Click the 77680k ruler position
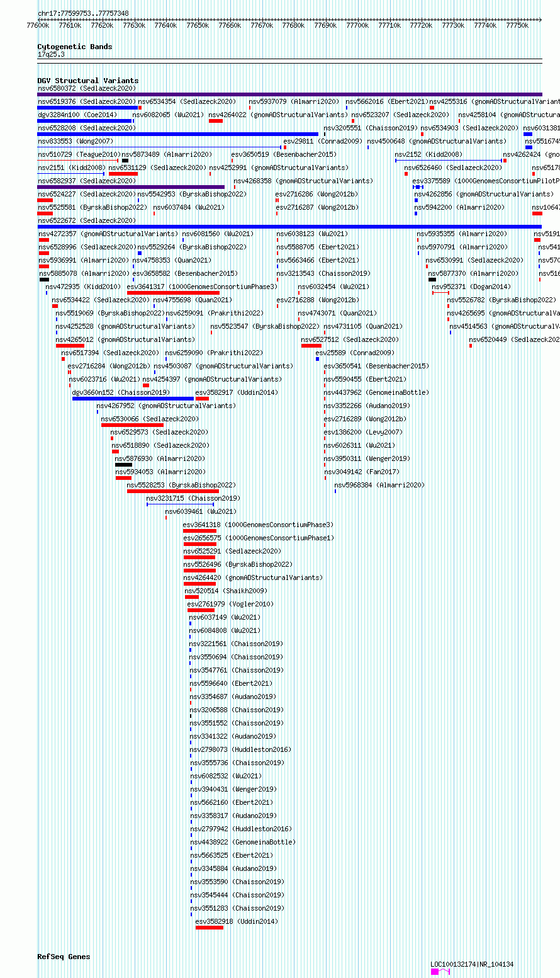This screenshot has width=560, height=978. click(293, 25)
